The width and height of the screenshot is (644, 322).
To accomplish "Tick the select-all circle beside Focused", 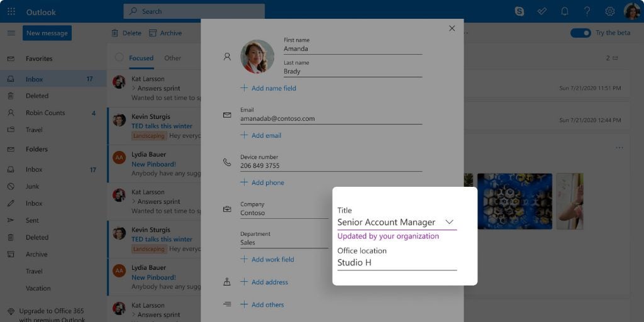I will tap(119, 57).
